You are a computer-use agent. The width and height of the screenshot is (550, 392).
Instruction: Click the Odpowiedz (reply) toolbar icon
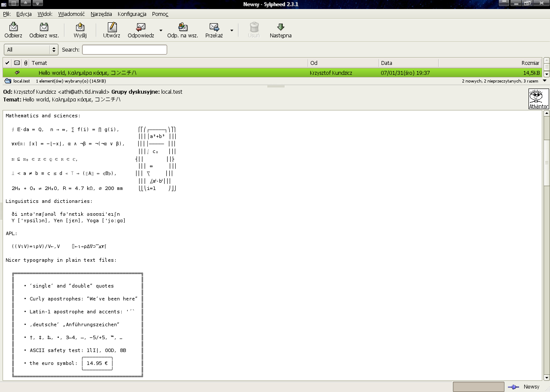coord(141,27)
